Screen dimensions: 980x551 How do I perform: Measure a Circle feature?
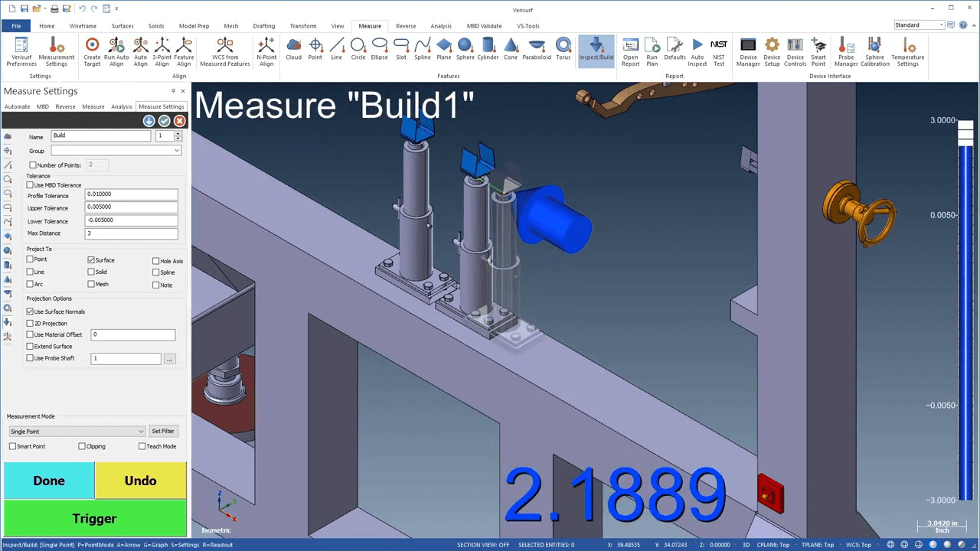(358, 49)
